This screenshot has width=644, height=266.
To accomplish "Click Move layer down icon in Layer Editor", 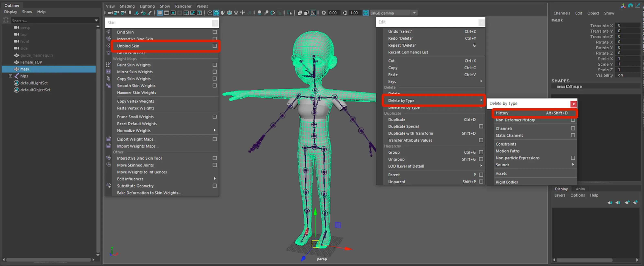I will pos(618,202).
